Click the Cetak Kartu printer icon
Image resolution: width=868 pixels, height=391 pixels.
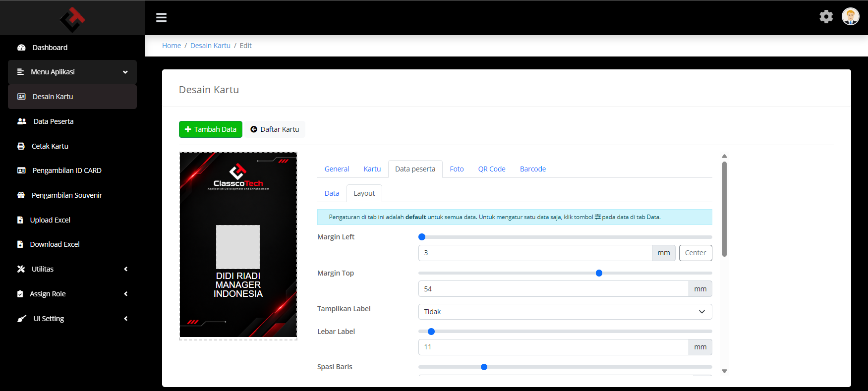click(x=21, y=146)
